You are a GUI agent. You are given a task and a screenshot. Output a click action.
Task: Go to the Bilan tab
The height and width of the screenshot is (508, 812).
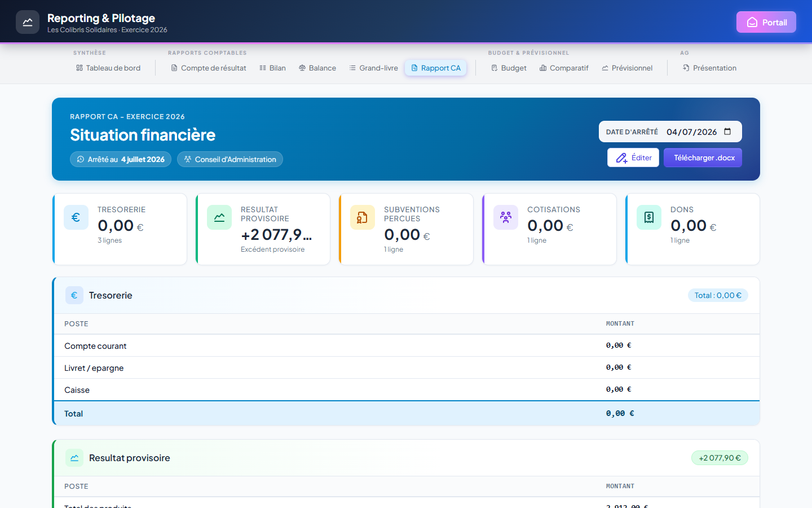pyautogui.click(x=272, y=68)
